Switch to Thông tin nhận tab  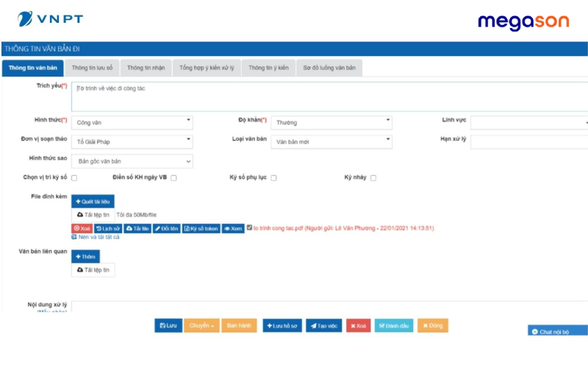[146, 68]
